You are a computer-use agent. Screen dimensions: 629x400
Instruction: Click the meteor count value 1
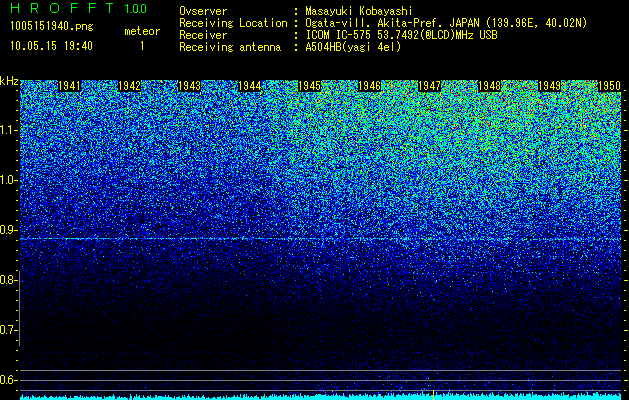142,46
